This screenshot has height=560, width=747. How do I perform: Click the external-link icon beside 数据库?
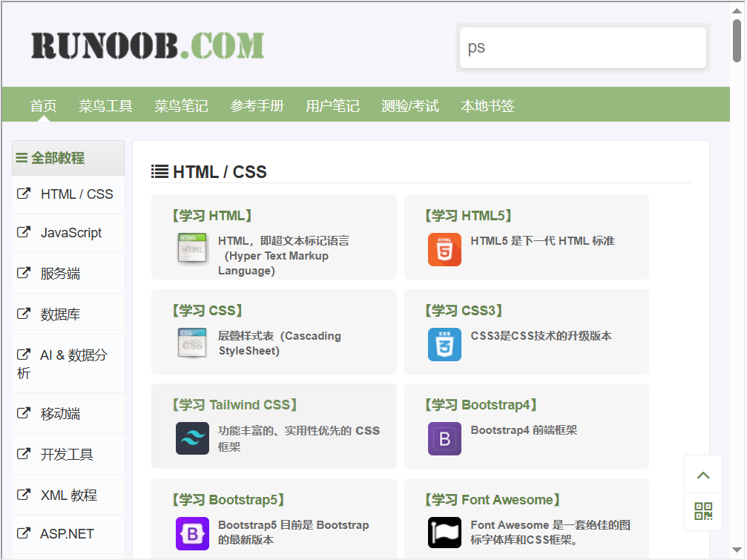[23, 314]
